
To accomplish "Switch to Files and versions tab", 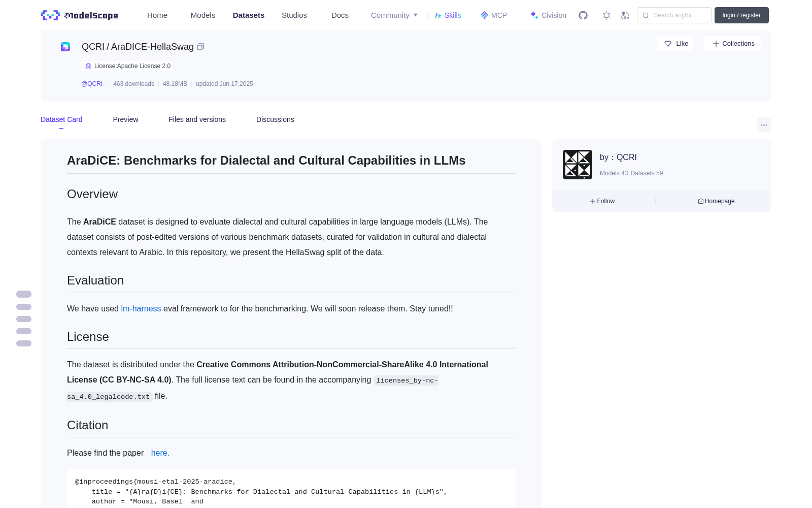I will (x=197, y=119).
